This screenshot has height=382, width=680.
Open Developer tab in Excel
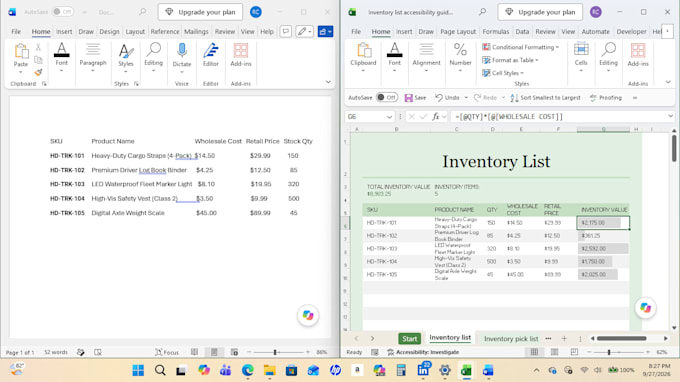click(x=631, y=32)
